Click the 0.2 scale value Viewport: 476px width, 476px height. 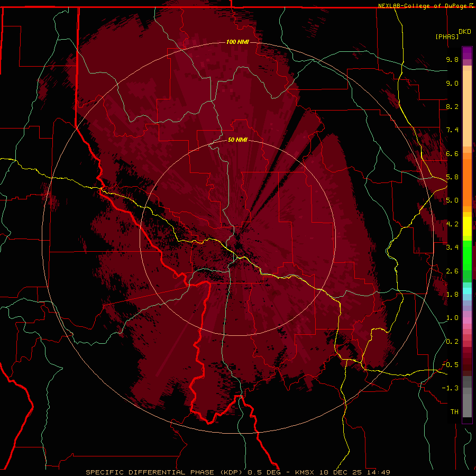click(452, 342)
